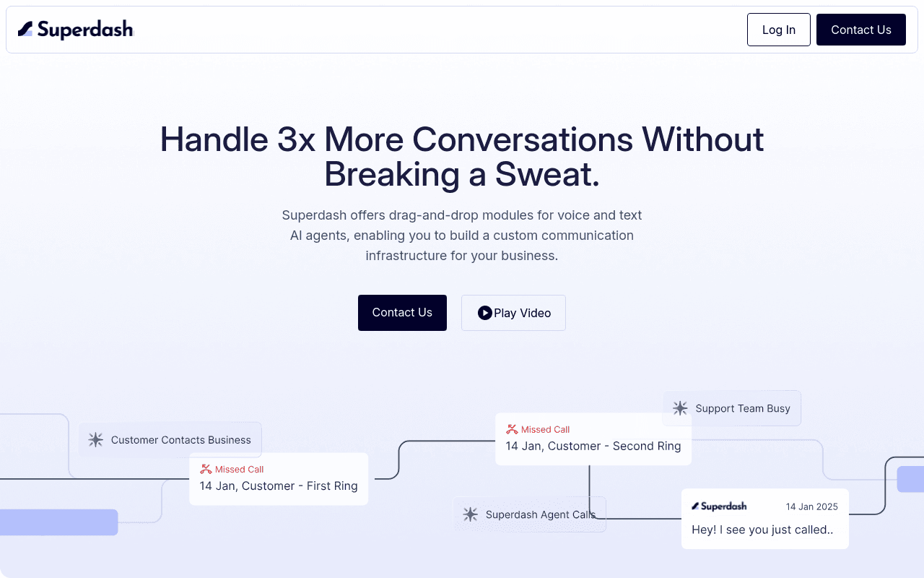Click the Play Video button
The image size is (924, 578).
tap(513, 313)
